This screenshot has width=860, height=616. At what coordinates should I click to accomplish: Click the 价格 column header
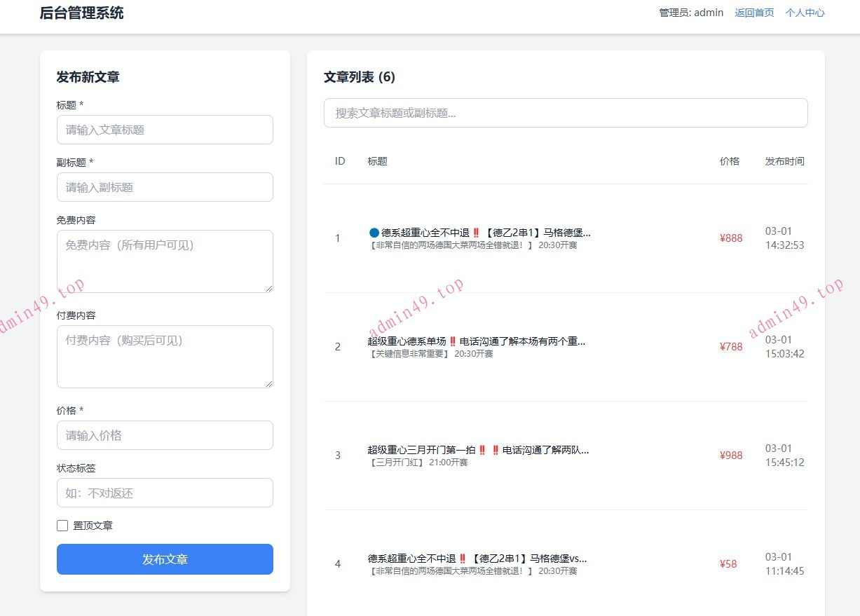tap(731, 161)
